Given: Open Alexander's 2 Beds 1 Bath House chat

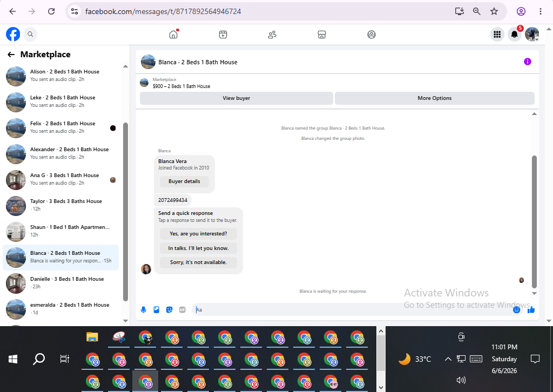Looking at the screenshot, I should (x=60, y=153).
